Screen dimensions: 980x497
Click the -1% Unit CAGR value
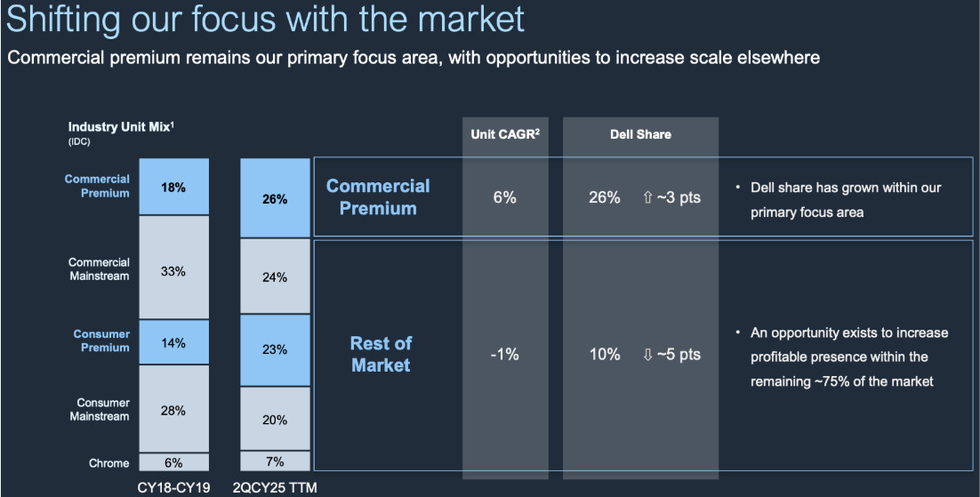point(504,354)
